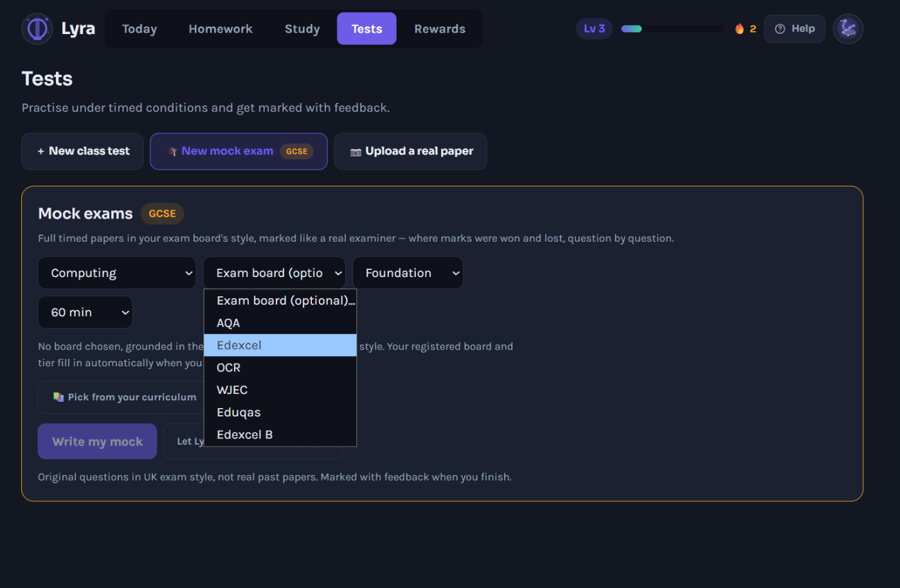Go to the Rewards tab
Image resolution: width=900 pixels, height=588 pixels.
pyautogui.click(x=440, y=29)
